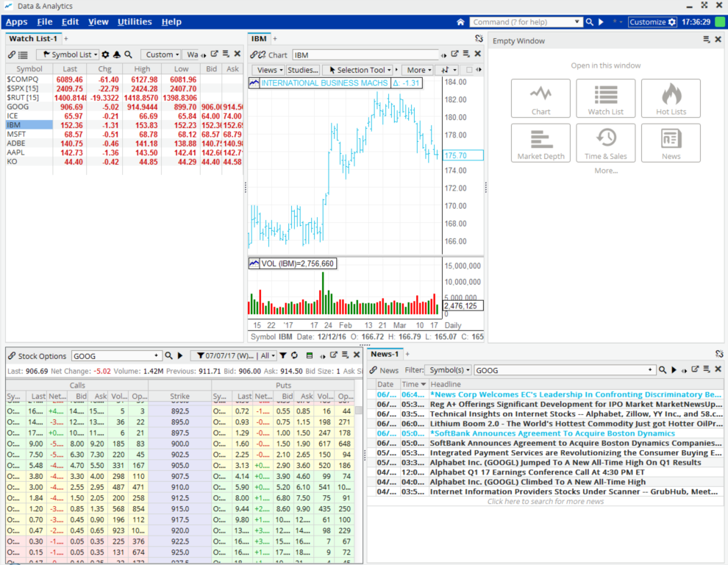Click the green table layout icon in Stock Options

310,356
